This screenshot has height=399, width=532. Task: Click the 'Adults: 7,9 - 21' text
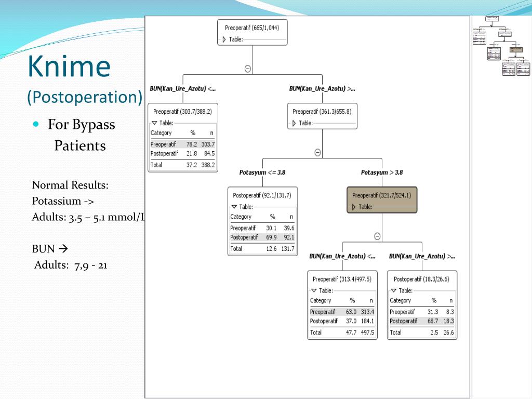pyautogui.click(x=71, y=265)
